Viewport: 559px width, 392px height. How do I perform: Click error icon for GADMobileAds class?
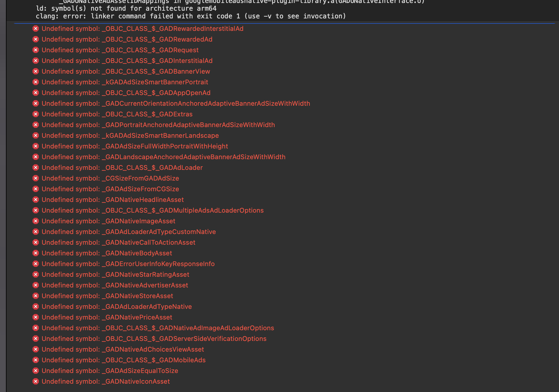(x=36, y=360)
